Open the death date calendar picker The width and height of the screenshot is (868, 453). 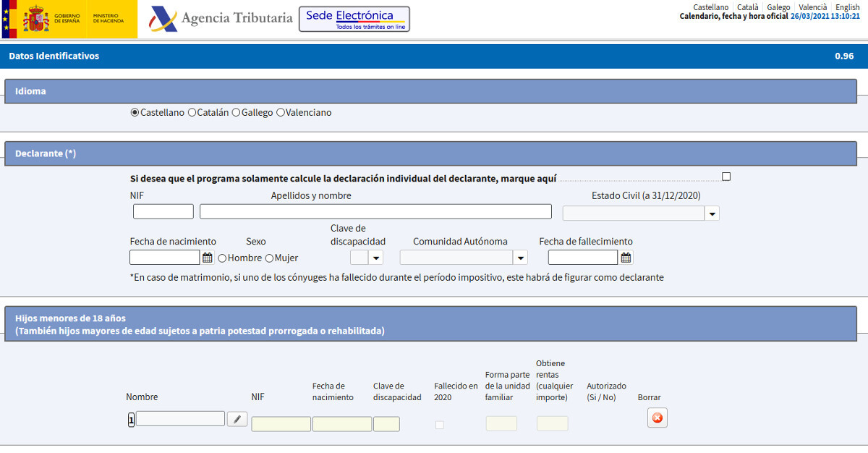[626, 258]
